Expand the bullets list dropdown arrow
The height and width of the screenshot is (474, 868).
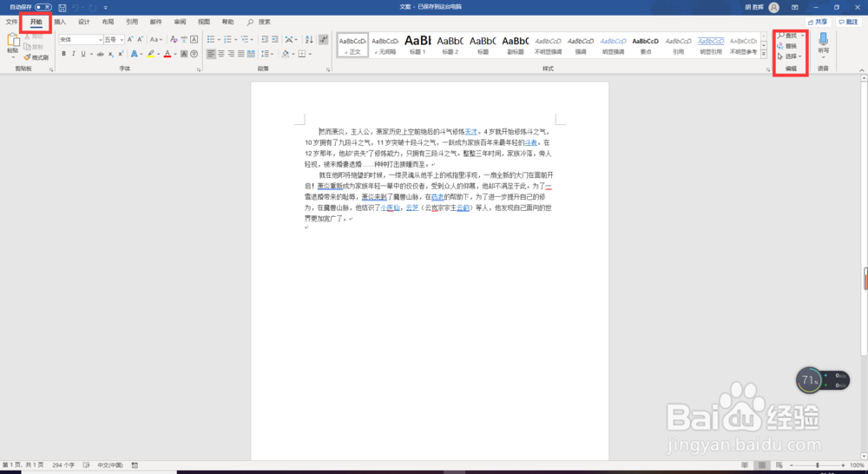coord(220,39)
